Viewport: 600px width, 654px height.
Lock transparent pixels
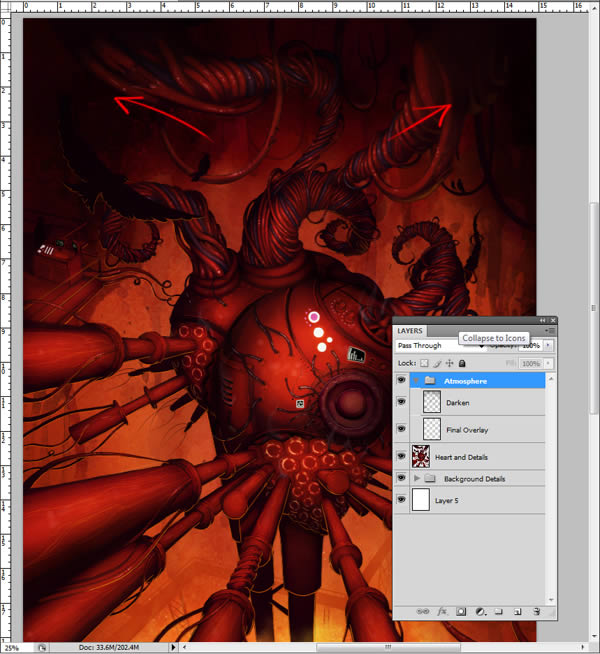click(x=424, y=363)
